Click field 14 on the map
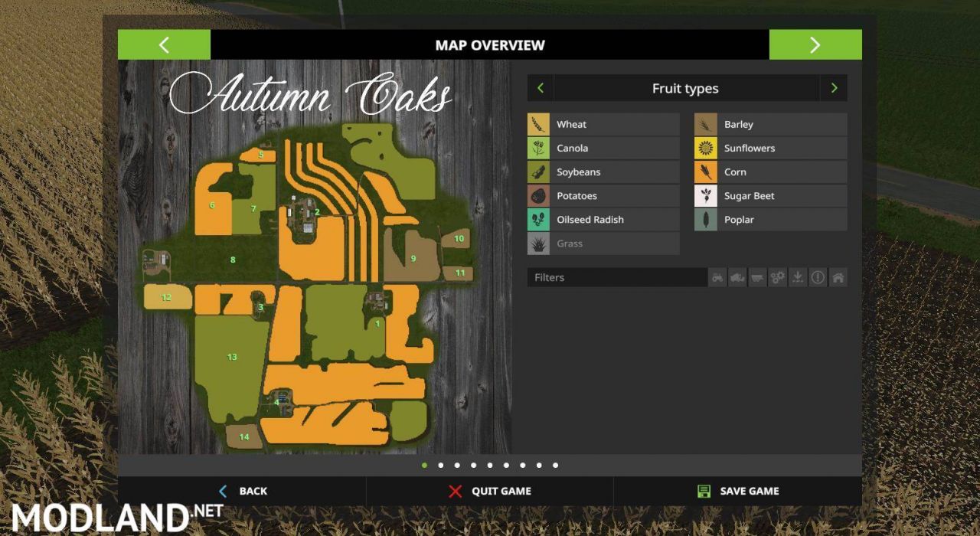Viewport: 980px width, 536px height. point(244,437)
